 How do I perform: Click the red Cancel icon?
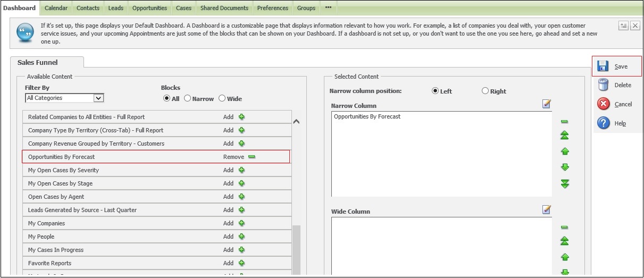[603, 104]
